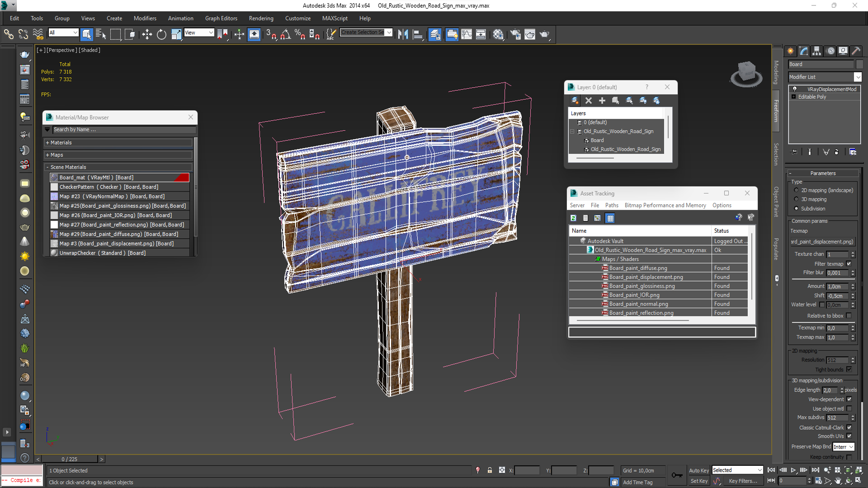Viewport: 868px width, 488px height.
Task: Open the Material Editor icon
Action: (x=498, y=34)
